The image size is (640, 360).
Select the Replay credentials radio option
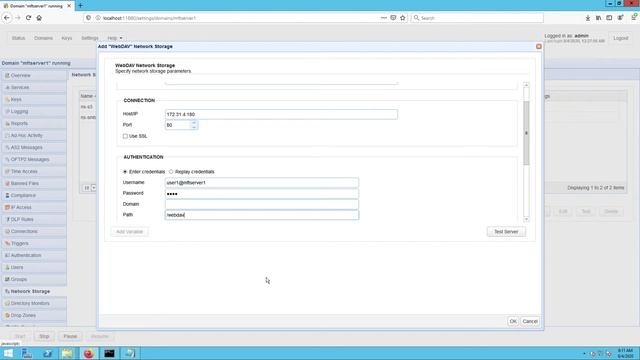pyautogui.click(x=171, y=172)
